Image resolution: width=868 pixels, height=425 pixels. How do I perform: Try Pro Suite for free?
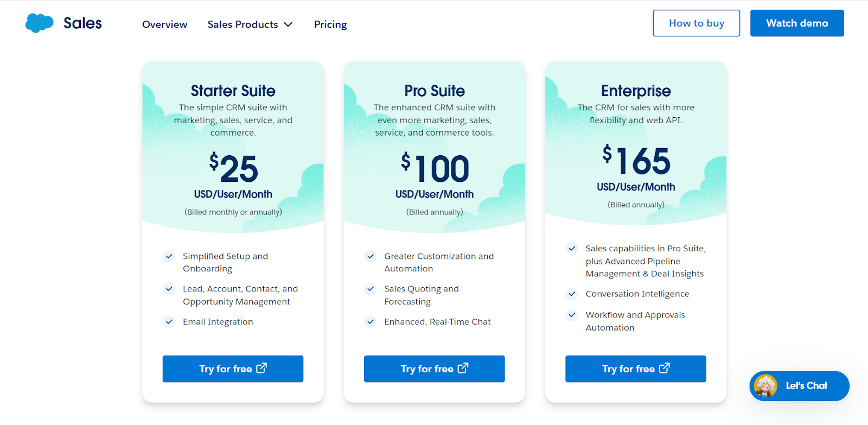coord(434,369)
